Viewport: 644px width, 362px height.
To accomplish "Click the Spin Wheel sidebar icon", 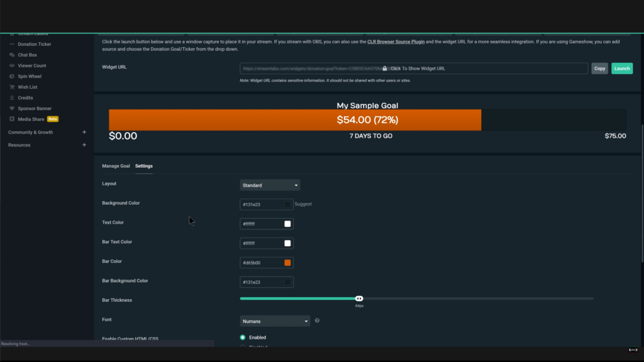I will click(x=12, y=76).
